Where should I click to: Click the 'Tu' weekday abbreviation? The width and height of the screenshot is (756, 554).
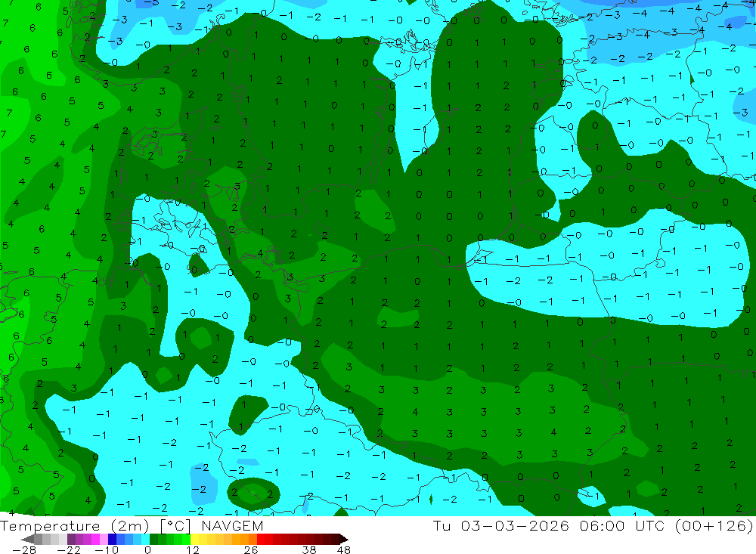coord(442,525)
